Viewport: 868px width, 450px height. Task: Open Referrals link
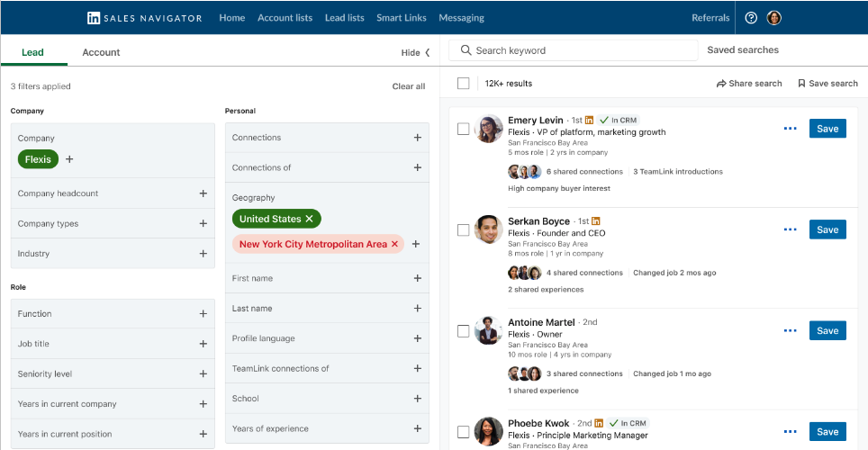[x=710, y=18]
